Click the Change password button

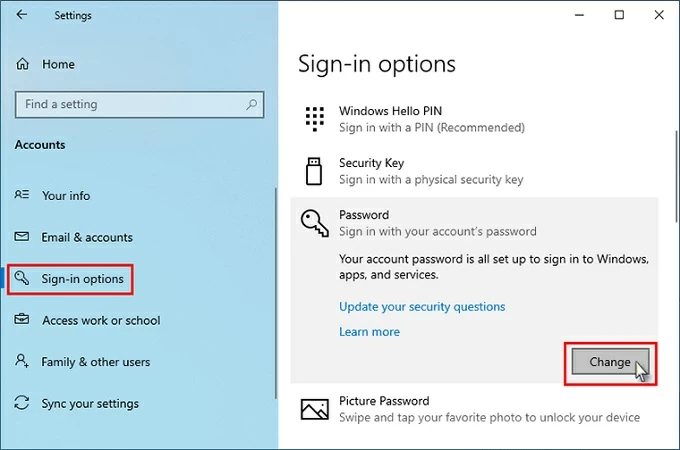pos(610,362)
